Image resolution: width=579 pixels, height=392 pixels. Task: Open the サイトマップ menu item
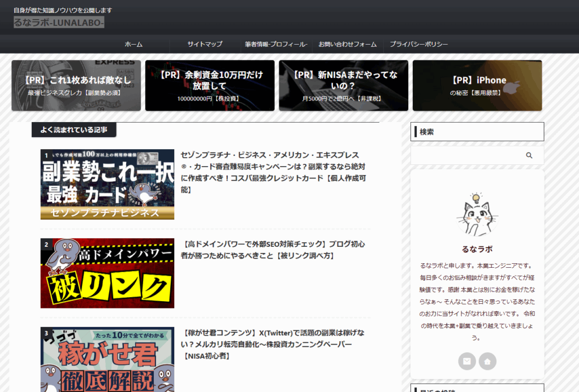(x=205, y=44)
